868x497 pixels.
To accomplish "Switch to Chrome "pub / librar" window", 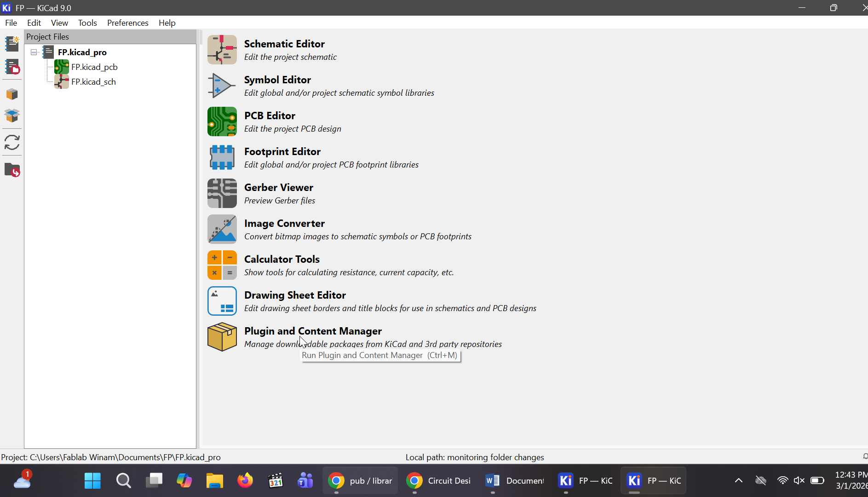I will (x=360, y=481).
